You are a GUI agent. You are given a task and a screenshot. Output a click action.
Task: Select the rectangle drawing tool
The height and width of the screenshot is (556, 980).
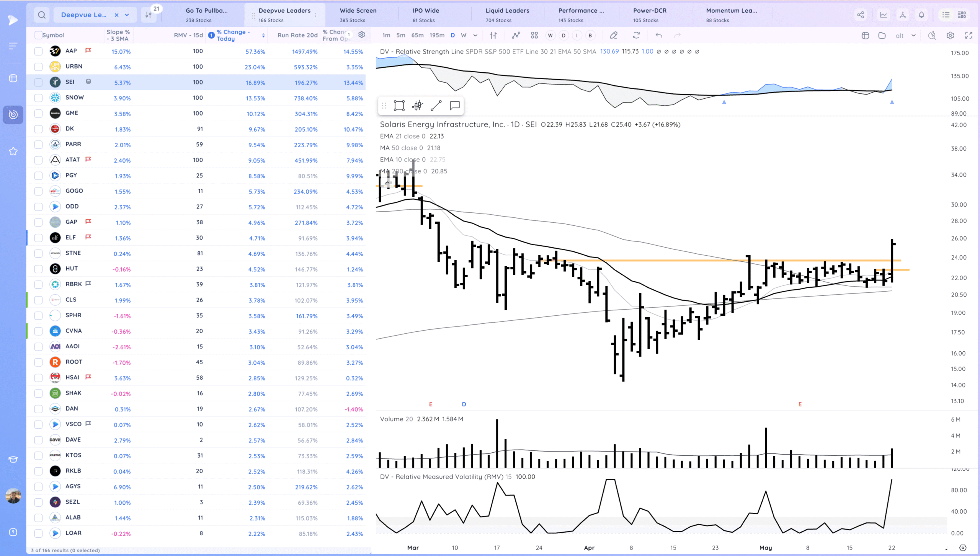coord(399,106)
